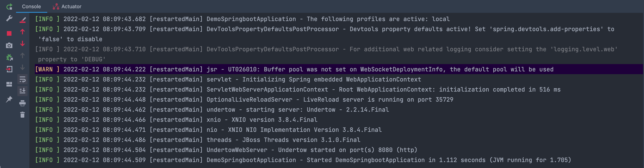The image size is (644, 168).
Task: Trigger Update Running Application action
Action: click(x=9, y=58)
